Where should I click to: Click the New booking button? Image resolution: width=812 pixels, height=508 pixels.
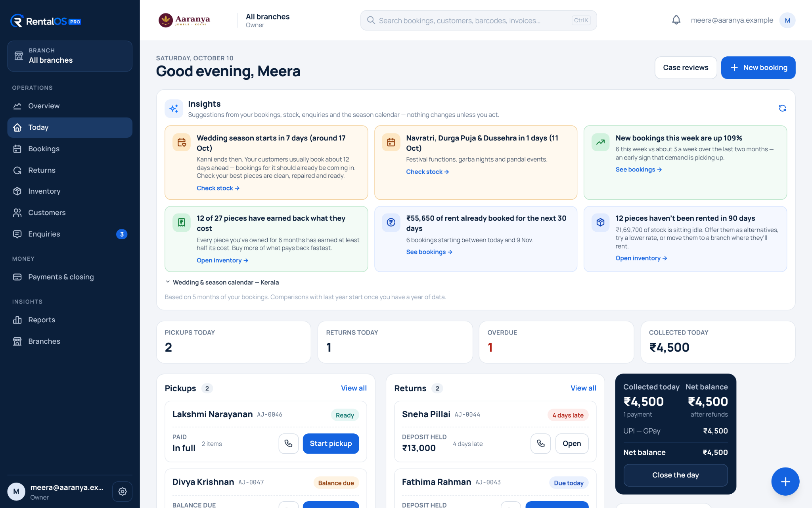pos(758,67)
